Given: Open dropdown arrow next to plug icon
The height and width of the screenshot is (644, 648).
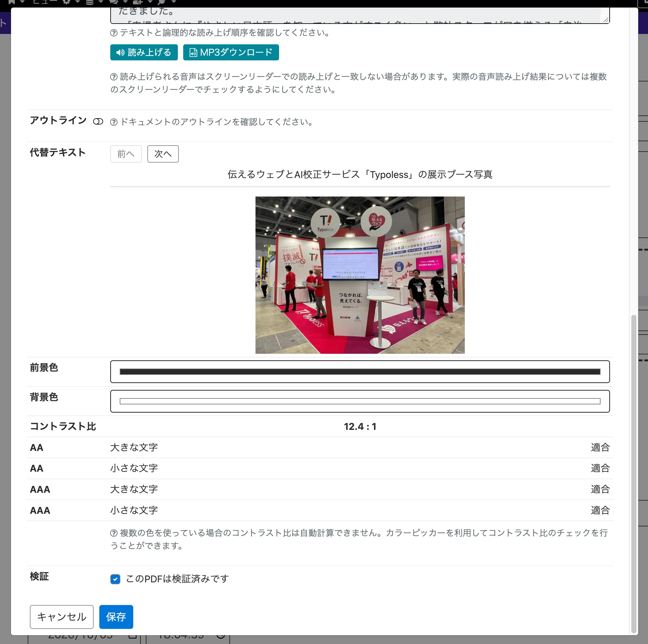Looking at the screenshot, I should coord(174,2).
